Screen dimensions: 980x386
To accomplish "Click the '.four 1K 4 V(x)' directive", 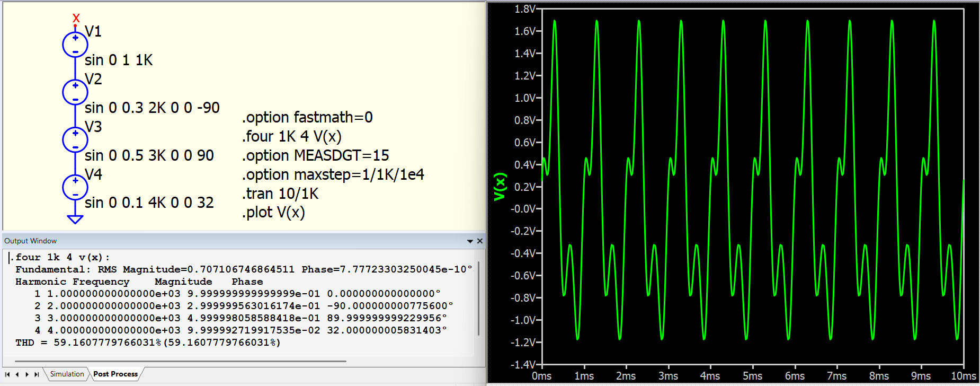I will [292, 136].
